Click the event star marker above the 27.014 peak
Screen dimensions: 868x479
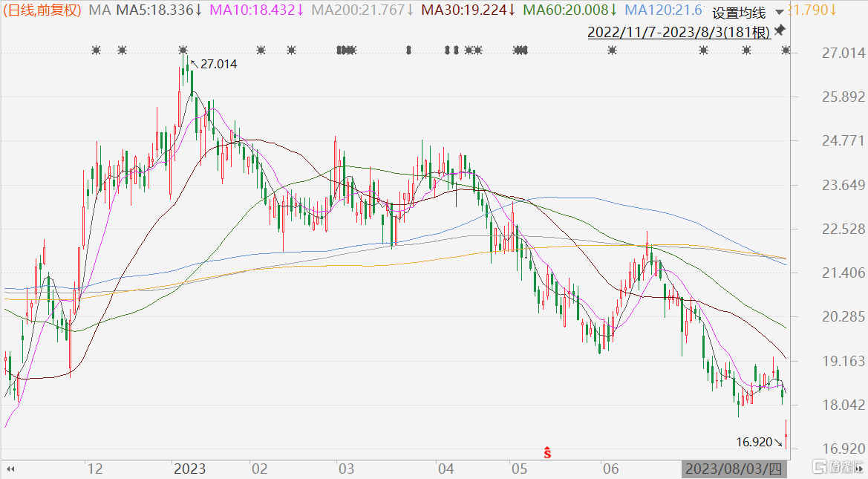click(x=183, y=50)
